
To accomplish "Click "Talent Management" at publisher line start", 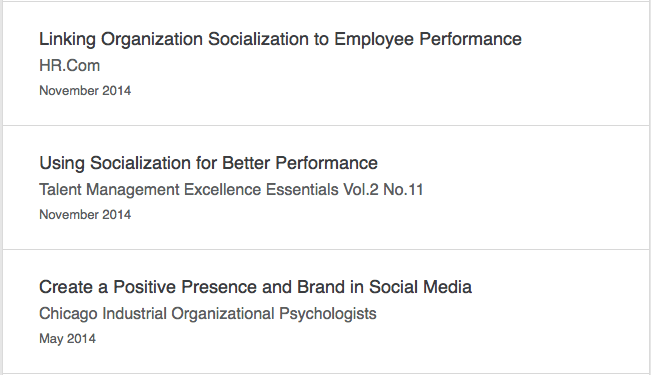I will 109,190.
